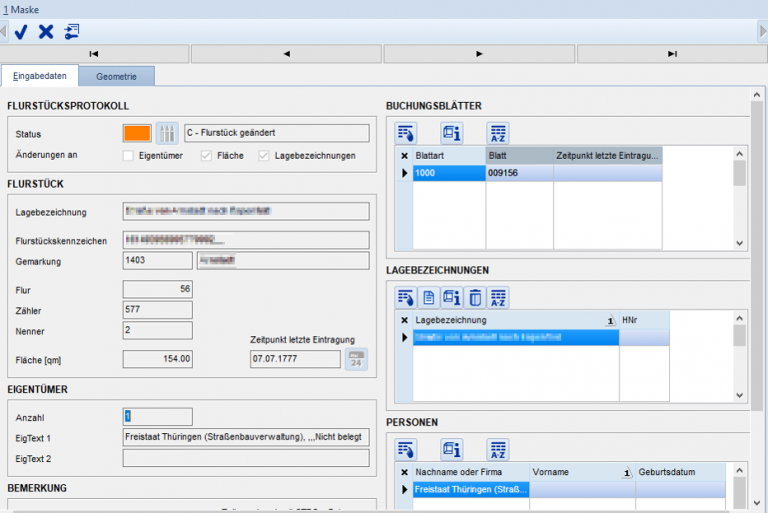The width and height of the screenshot is (768, 513).
Task: Click the Anzahl field under Eigentümer
Action: pos(158,416)
